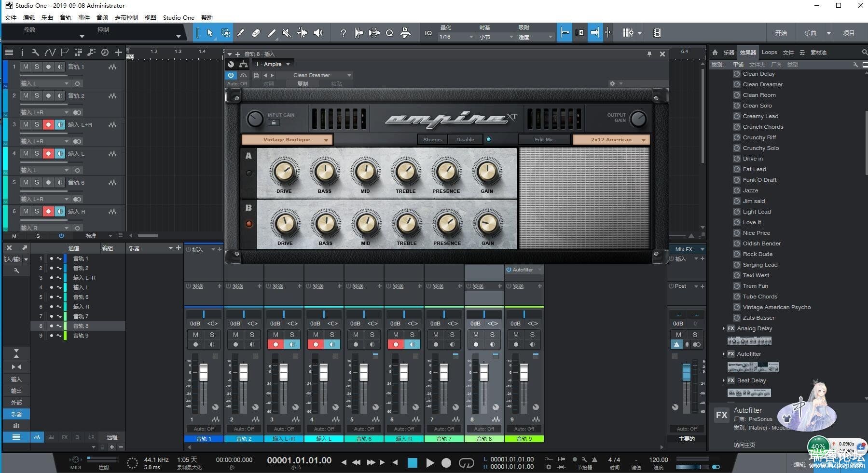
Task: Click the channel A DRIVE knob
Action: click(x=284, y=171)
